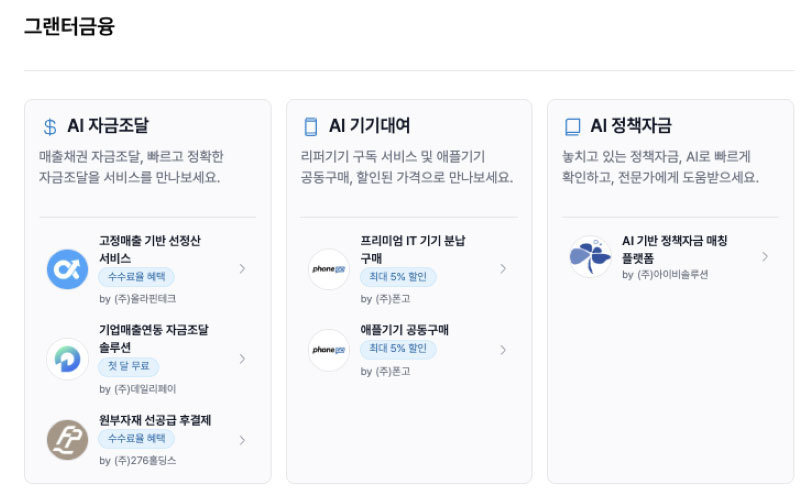Open chevron next to 고정매출 기반 선정산 서비스
This screenshot has width=809, height=504.
click(242, 268)
